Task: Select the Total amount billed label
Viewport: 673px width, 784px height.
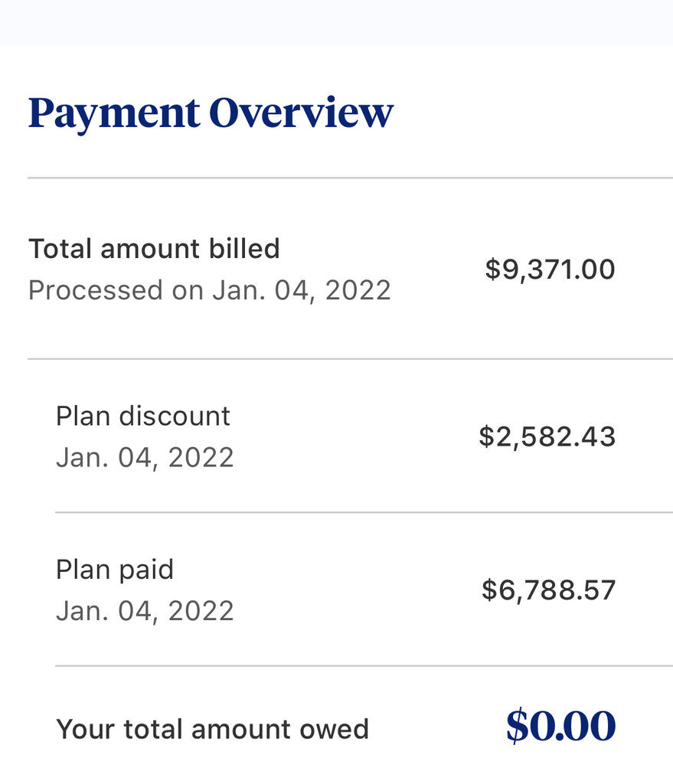Action: 154,249
